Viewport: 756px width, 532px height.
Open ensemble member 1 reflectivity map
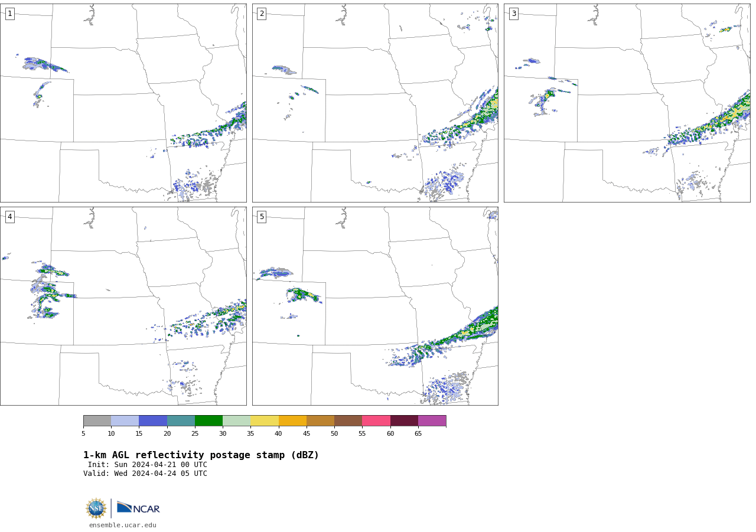(123, 103)
